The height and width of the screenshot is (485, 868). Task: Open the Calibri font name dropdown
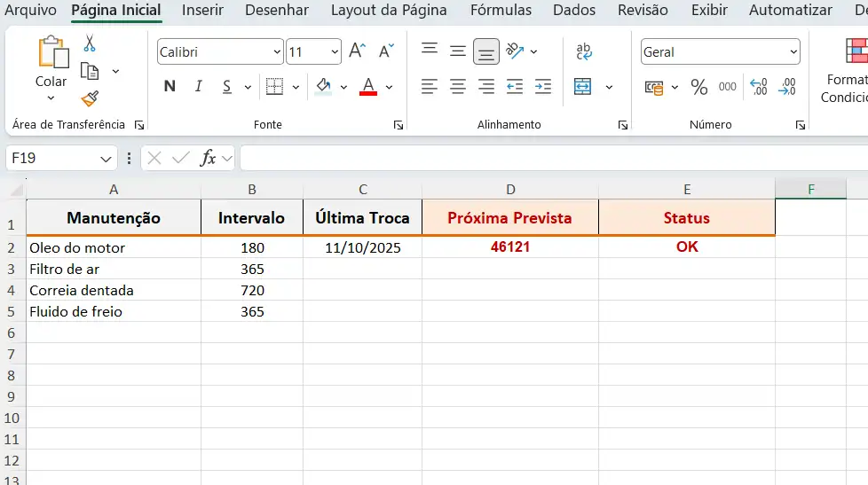tap(276, 52)
